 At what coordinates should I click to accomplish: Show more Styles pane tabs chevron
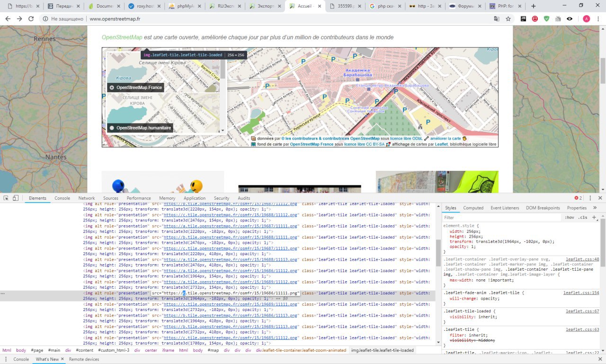point(595,208)
